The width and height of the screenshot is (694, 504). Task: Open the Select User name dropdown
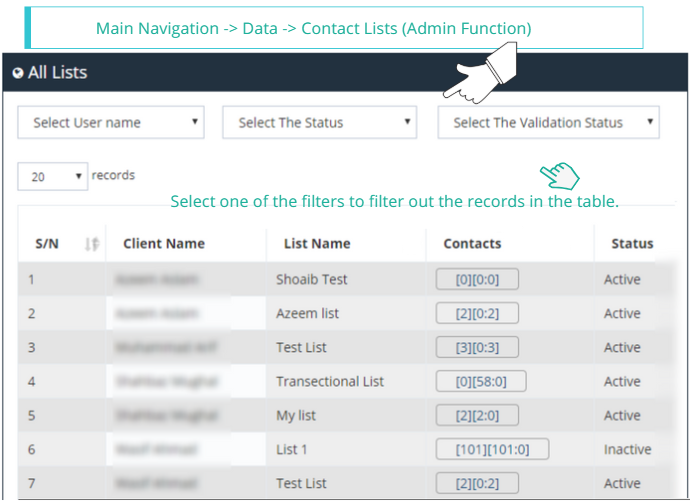[x=111, y=123]
